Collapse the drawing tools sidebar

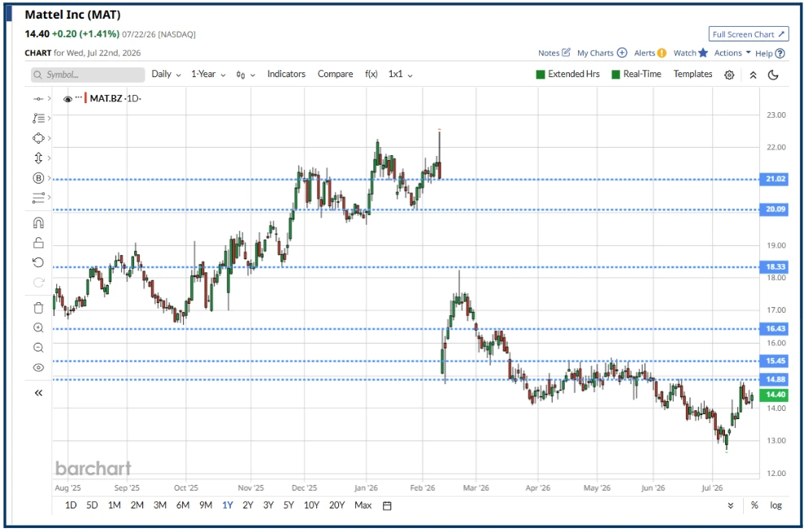click(x=38, y=393)
